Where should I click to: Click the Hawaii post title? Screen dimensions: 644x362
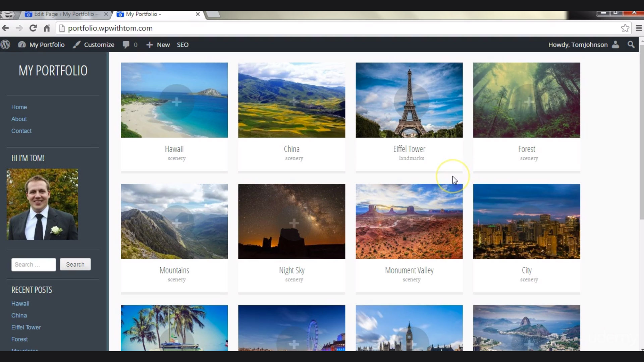[174, 149]
